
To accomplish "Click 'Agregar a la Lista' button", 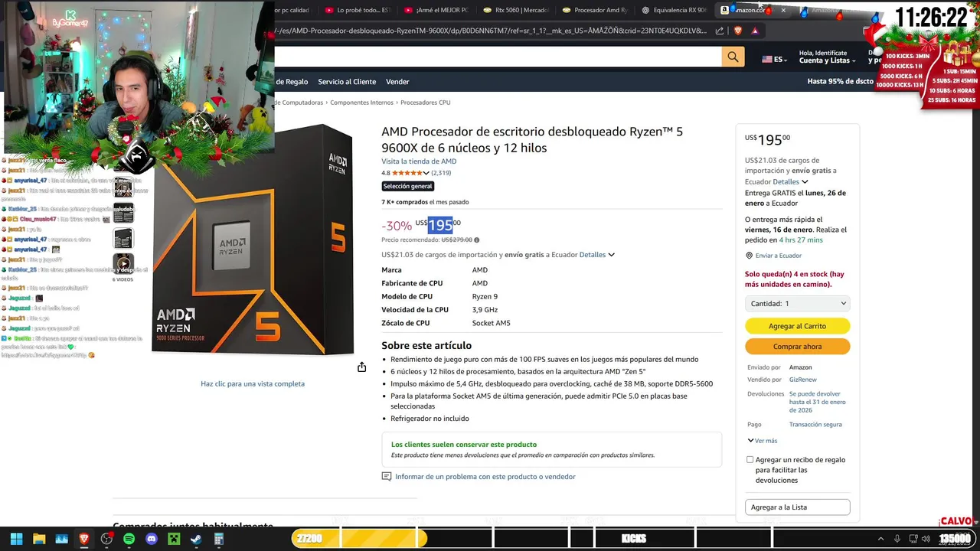I will pyautogui.click(x=797, y=507).
